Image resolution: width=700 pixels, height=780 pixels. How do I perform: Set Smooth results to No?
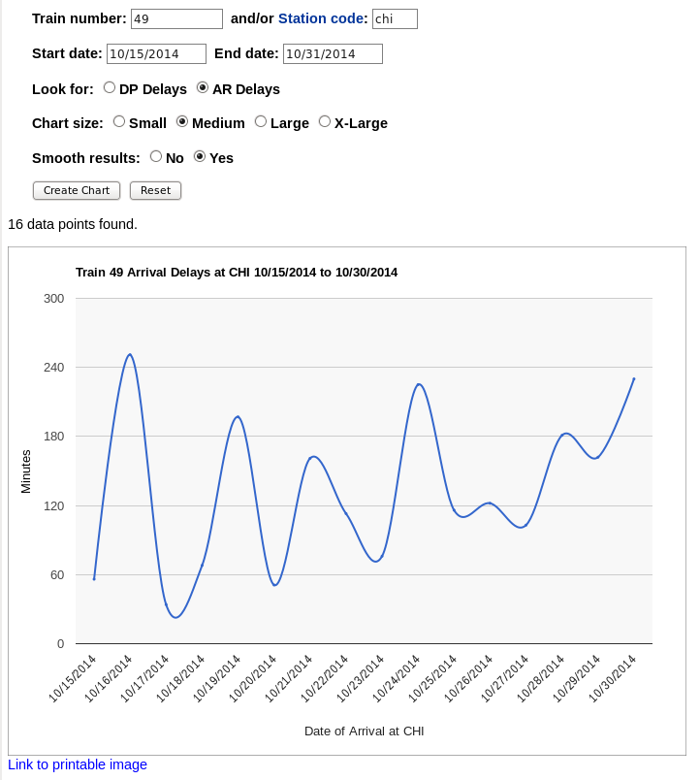156,157
